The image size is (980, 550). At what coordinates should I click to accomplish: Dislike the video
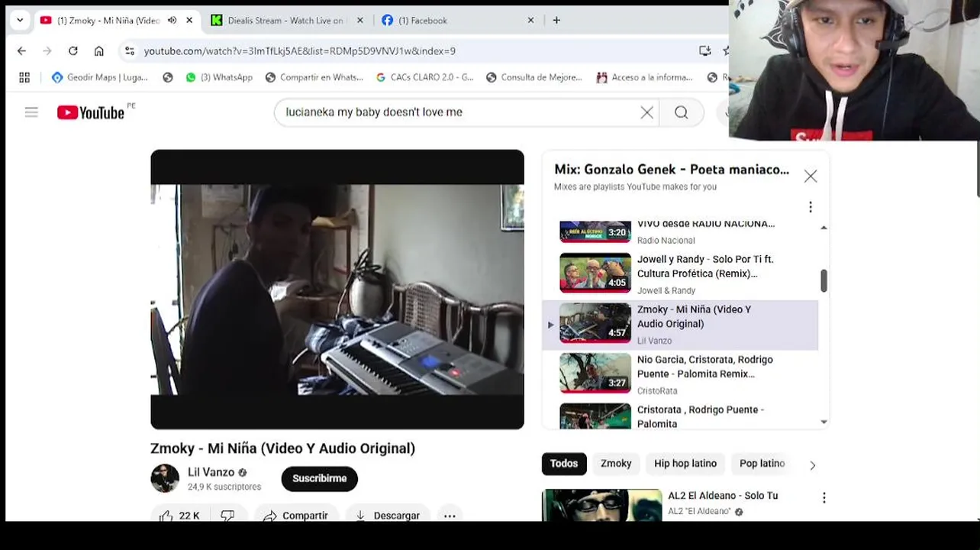[227, 516]
